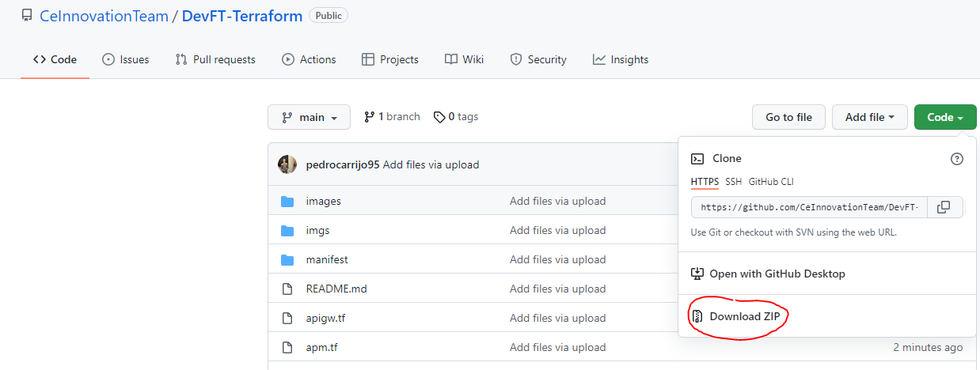Switch to the Projects tab
The height and width of the screenshot is (370, 980).
click(390, 59)
